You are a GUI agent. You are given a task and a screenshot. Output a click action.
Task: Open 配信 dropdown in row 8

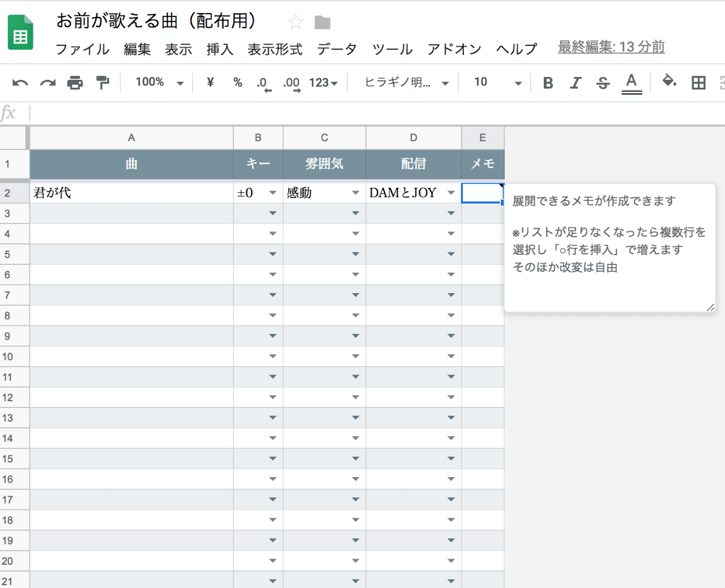(x=451, y=315)
